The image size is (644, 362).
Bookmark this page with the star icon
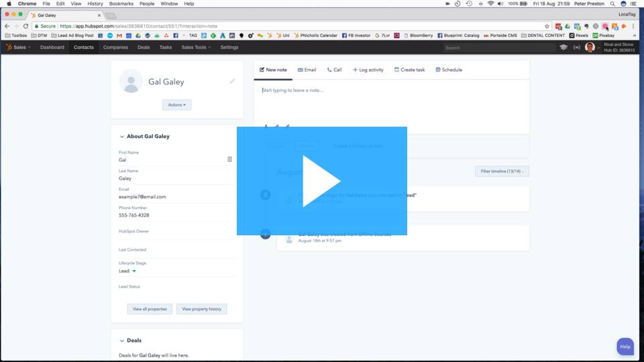tap(547, 26)
